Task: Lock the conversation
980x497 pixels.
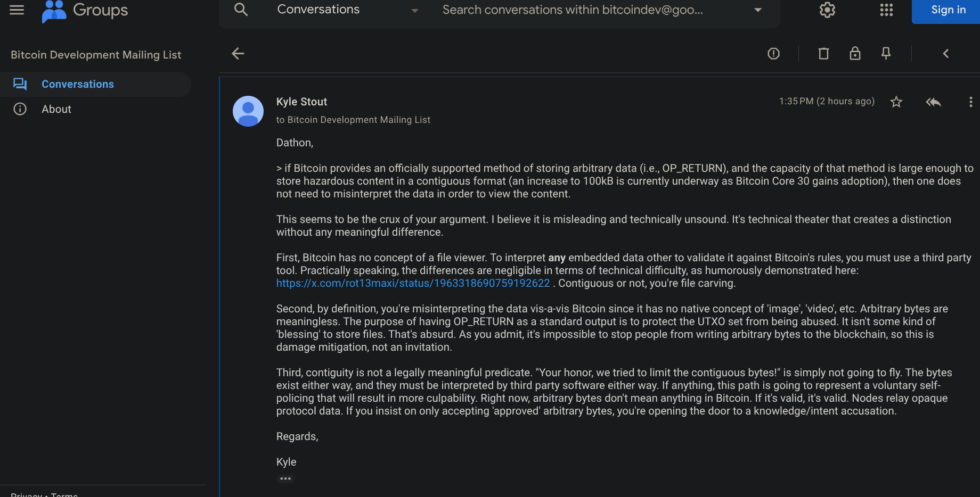Action: (x=855, y=53)
